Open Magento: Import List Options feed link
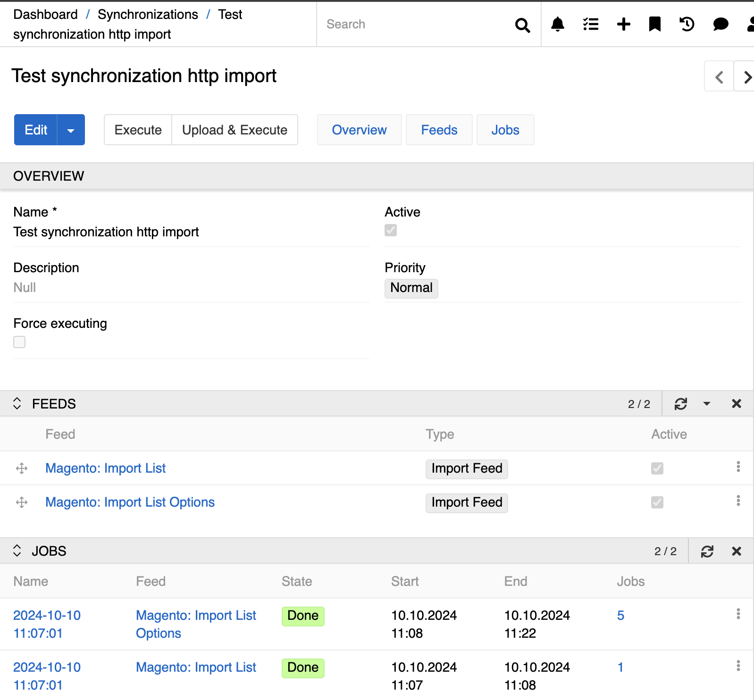Image resolution: width=754 pixels, height=700 pixels. 130,502
